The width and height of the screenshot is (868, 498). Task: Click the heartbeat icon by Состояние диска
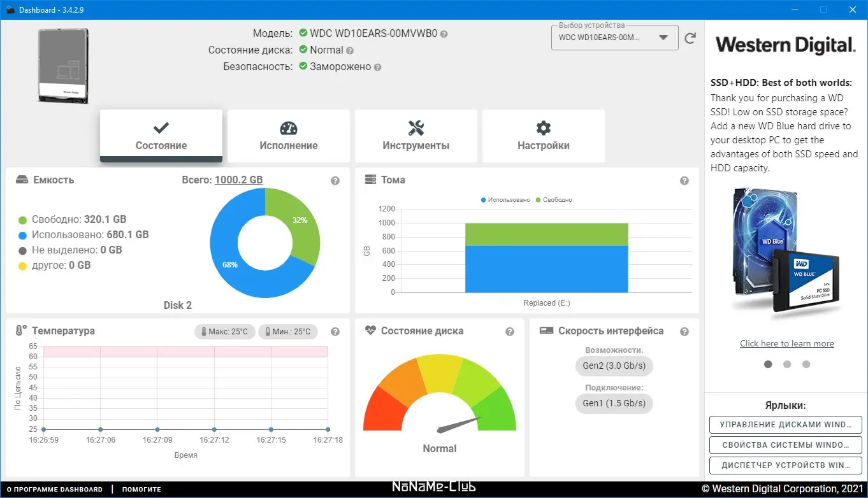tap(370, 331)
